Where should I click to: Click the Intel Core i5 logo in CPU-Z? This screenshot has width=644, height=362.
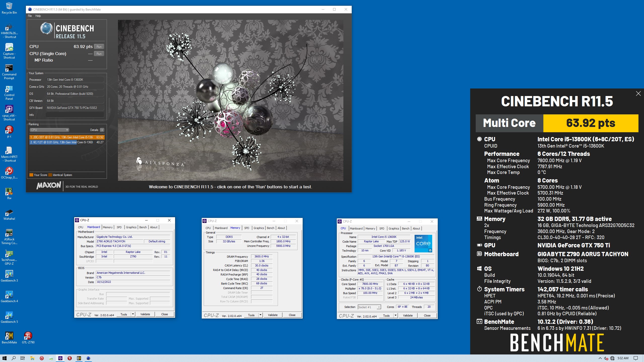coord(423,244)
